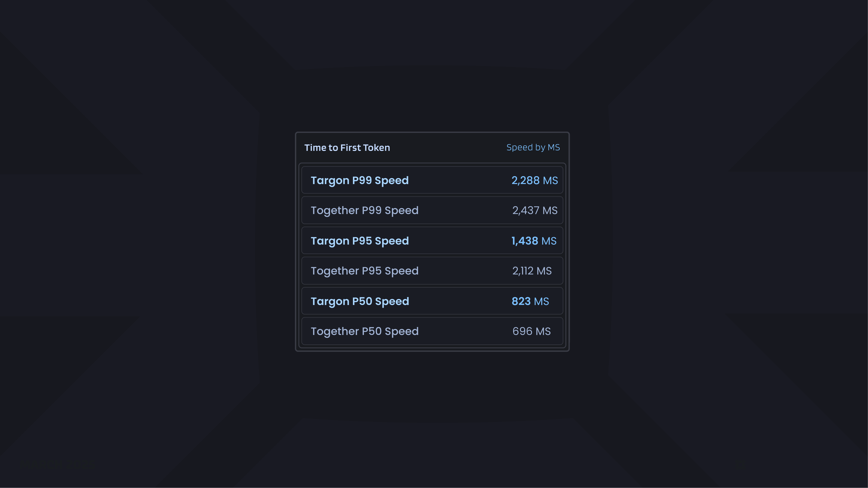Click the 2,288 value number
The height and width of the screenshot is (488, 868).
point(525,180)
